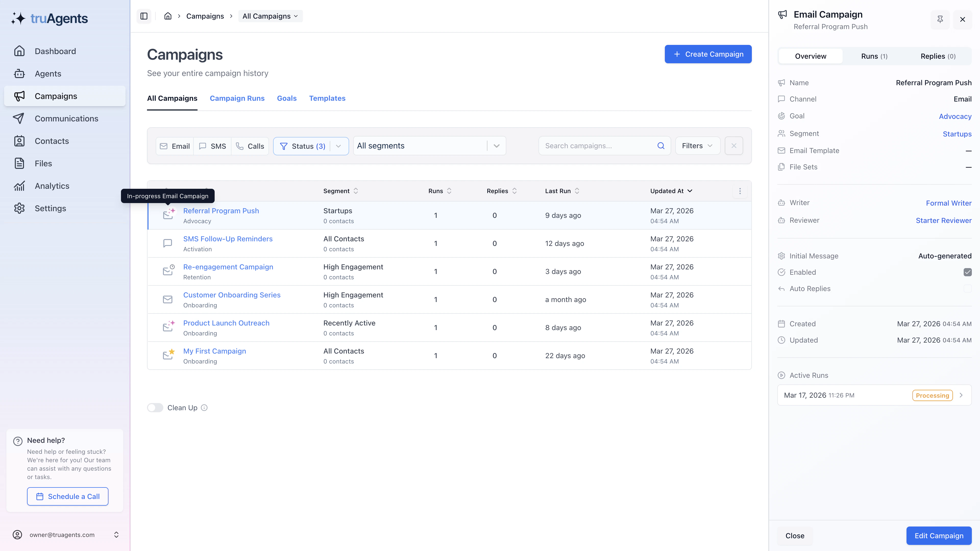Click the Create Campaign button
Image resolution: width=980 pixels, height=551 pixels.
(x=708, y=54)
